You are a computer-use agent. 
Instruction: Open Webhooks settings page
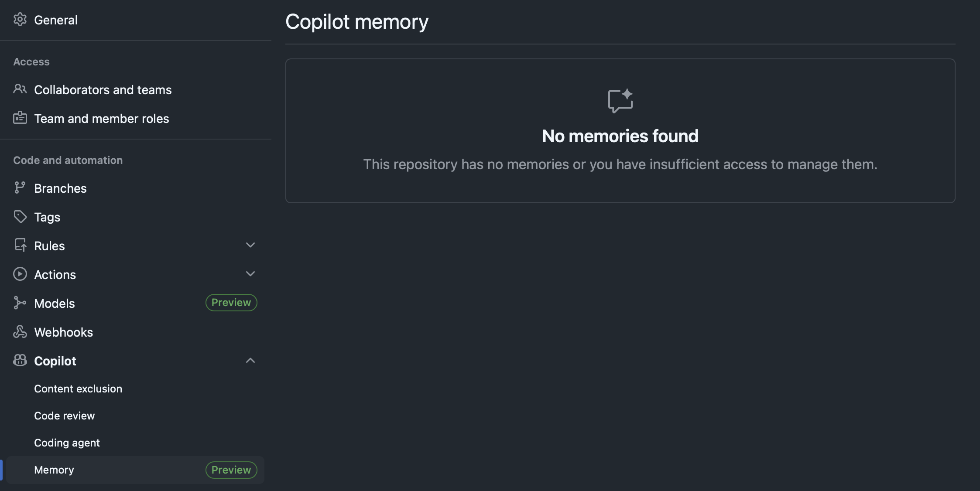(64, 332)
